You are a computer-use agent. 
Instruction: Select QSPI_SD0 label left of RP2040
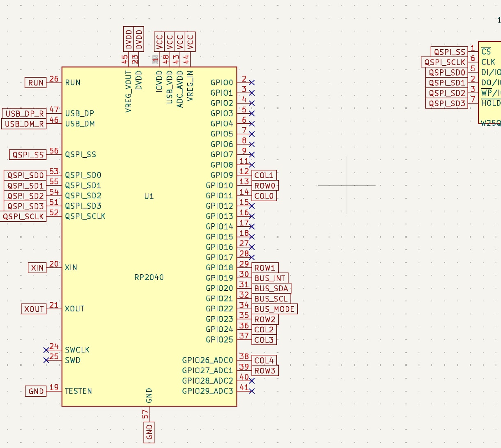[25, 175]
